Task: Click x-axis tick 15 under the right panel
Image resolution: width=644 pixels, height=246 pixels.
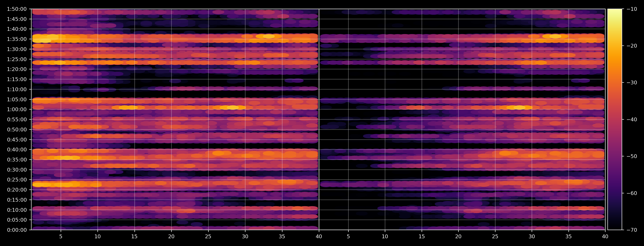Action: pos(422,236)
